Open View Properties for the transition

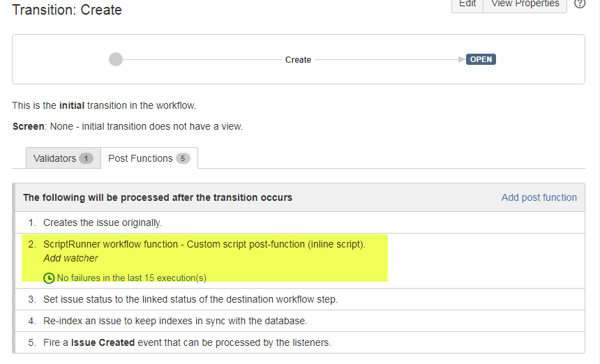tap(525, 4)
